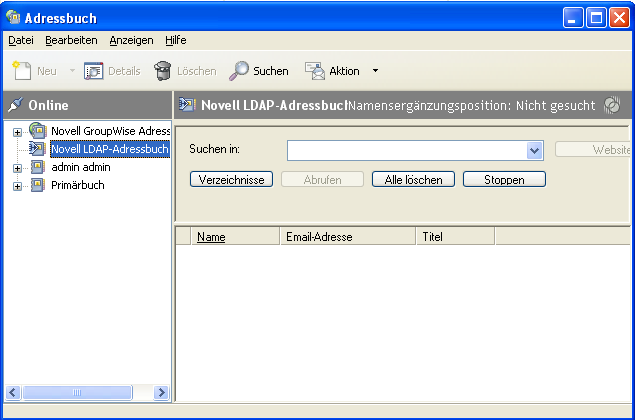Click the Neu new-entry icon
635x420 pixels.
22,71
